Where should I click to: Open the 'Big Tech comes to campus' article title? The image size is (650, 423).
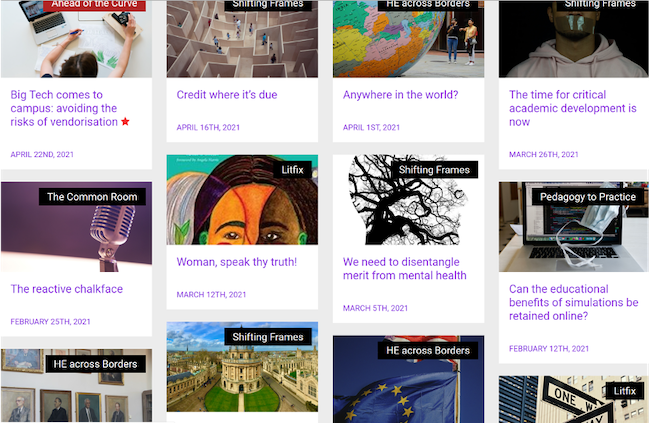tap(64, 108)
